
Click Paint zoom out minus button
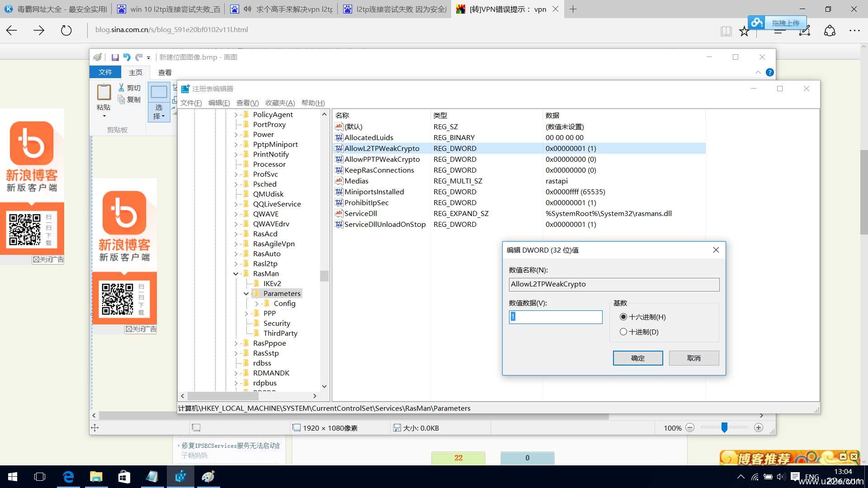(690, 427)
